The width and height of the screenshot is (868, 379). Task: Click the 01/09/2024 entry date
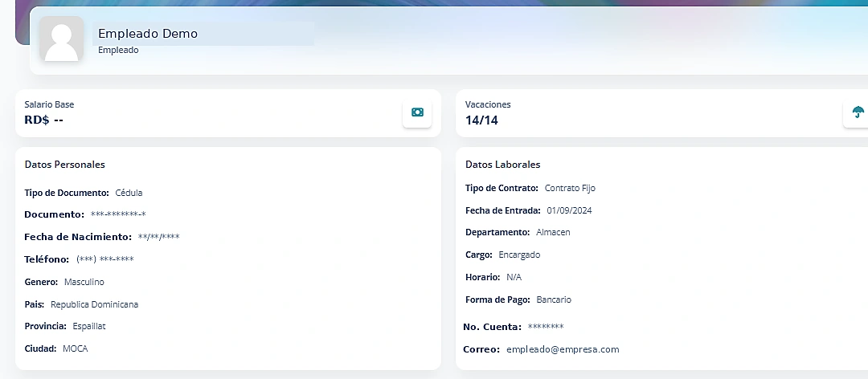coord(570,211)
